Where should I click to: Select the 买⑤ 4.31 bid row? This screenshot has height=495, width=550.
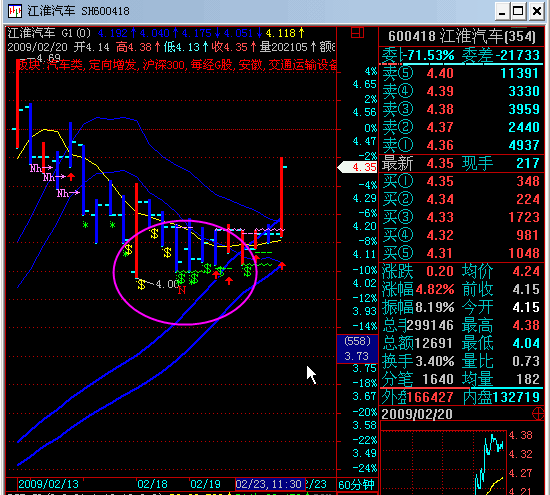[x=461, y=253]
